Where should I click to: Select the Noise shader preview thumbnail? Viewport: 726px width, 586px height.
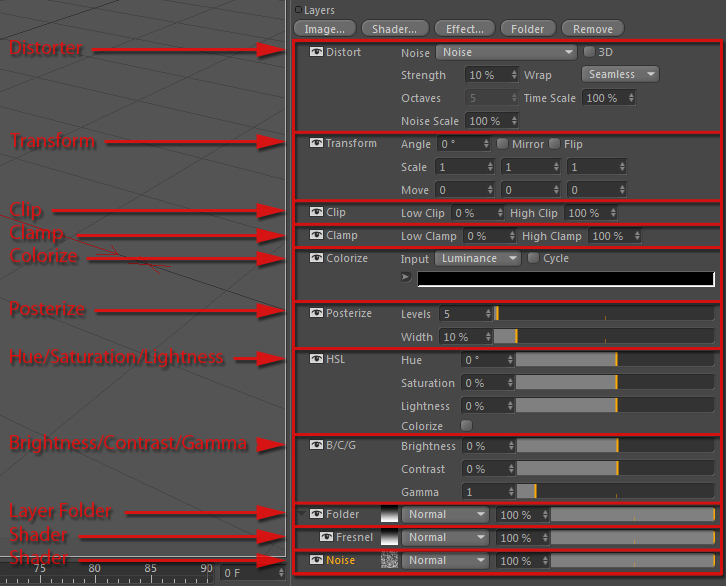390,561
